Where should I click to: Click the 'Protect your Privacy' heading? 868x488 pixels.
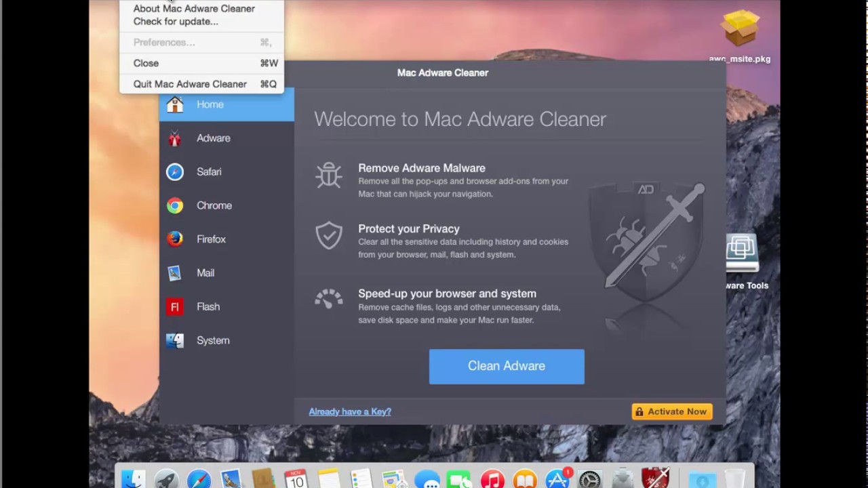pyautogui.click(x=409, y=229)
